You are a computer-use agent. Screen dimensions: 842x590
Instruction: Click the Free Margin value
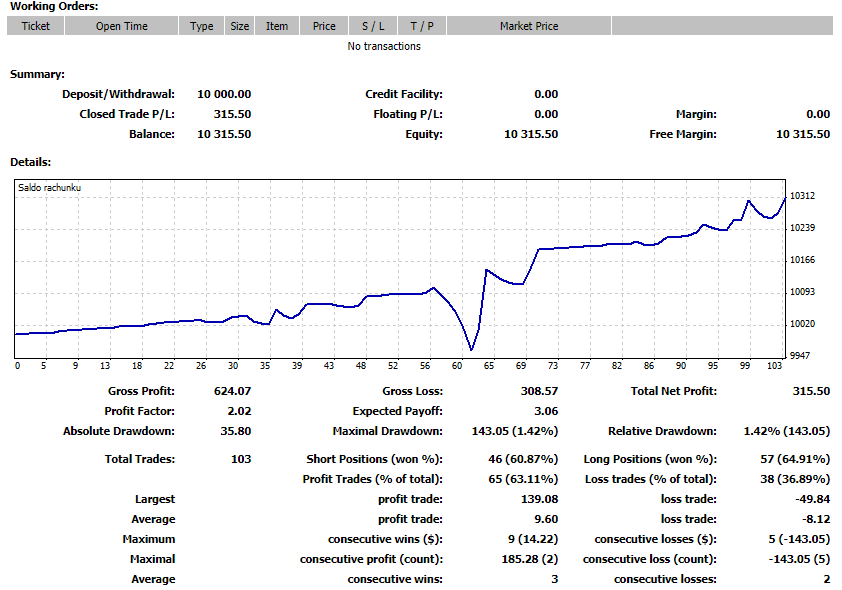[802, 134]
